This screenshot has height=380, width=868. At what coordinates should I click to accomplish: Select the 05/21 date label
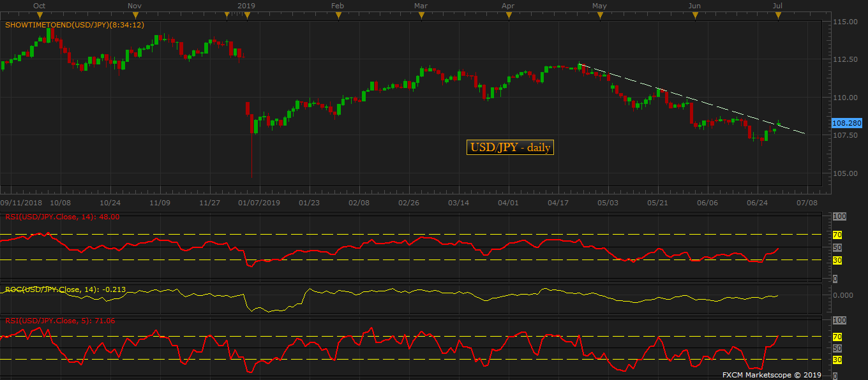coord(657,203)
